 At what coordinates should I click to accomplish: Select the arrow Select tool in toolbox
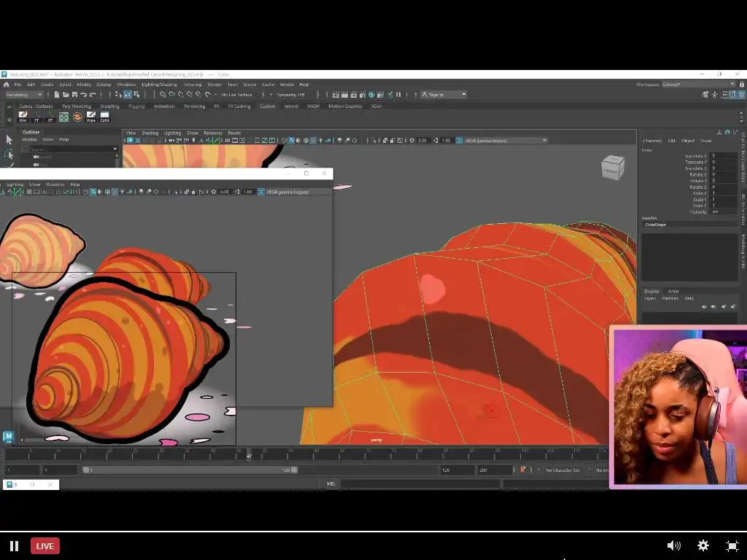tap(9, 139)
